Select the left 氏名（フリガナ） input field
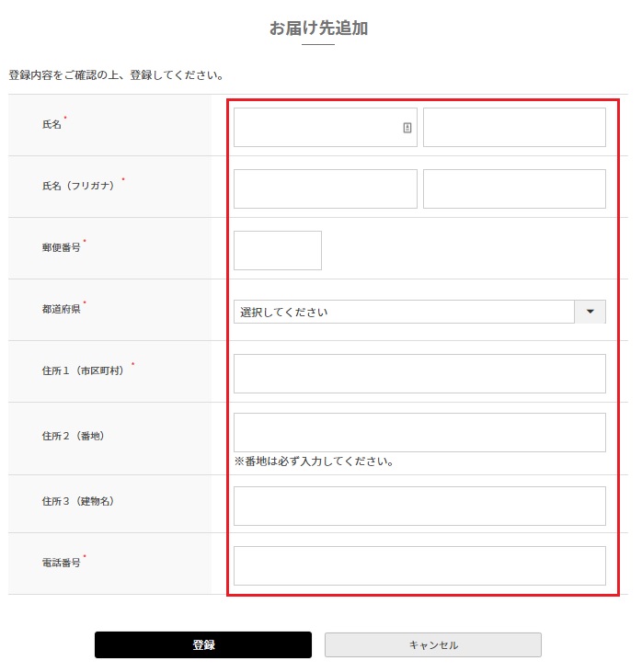The image size is (642, 672). [325, 188]
